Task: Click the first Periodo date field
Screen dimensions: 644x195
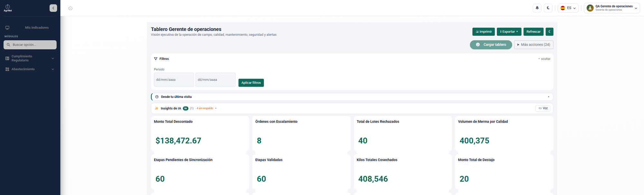Action: [x=174, y=80]
